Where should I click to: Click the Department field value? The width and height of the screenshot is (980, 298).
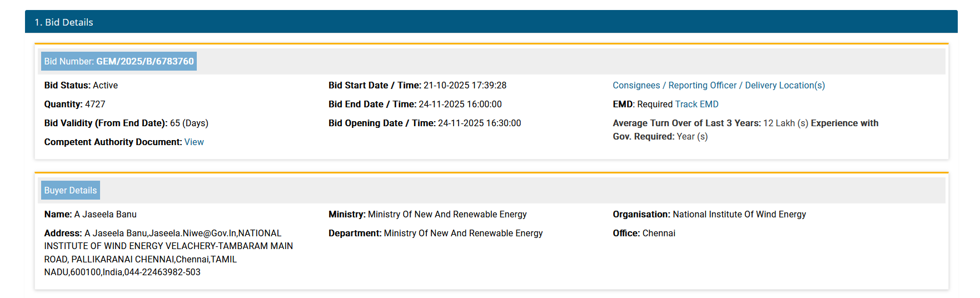[463, 233]
